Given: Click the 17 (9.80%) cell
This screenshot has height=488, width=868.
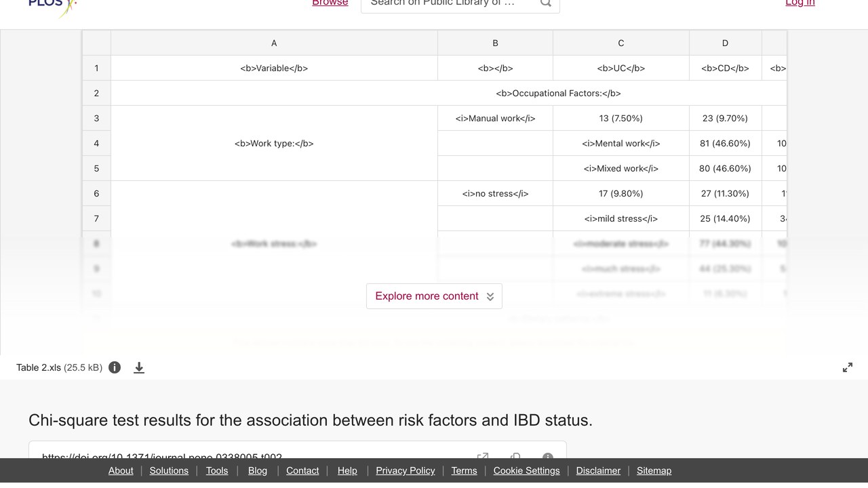Looking at the screenshot, I should click(621, 193).
